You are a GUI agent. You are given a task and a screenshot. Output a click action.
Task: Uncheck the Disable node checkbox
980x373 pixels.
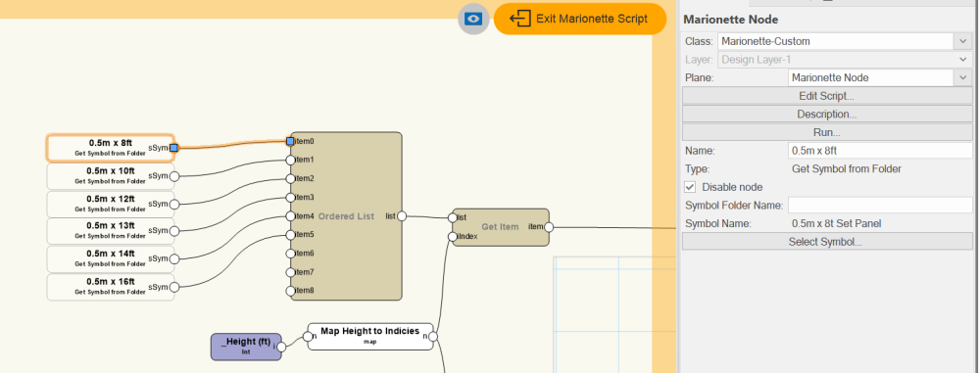[x=690, y=187]
